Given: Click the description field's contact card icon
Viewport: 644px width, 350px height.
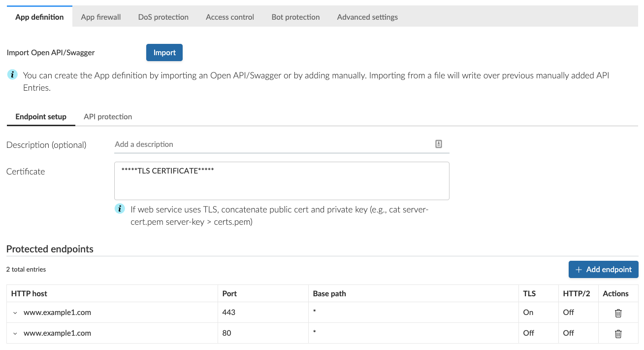Looking at the screenshot, I should coord(439,144).
